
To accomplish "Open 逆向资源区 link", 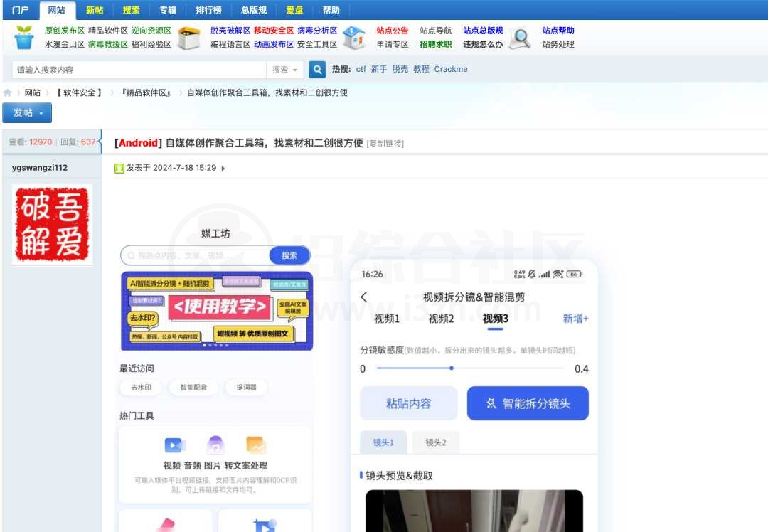I will [151, 31].
